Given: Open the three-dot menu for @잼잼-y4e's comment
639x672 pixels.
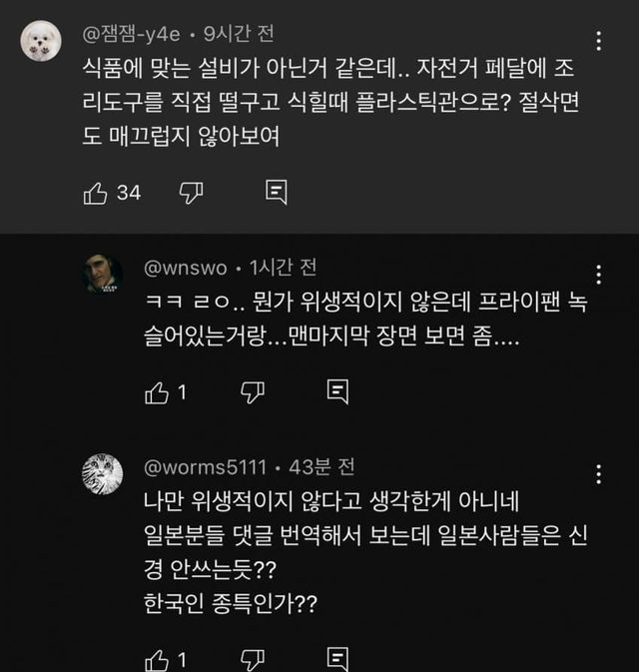Looking at the screenshot, I should coord(597,42).
